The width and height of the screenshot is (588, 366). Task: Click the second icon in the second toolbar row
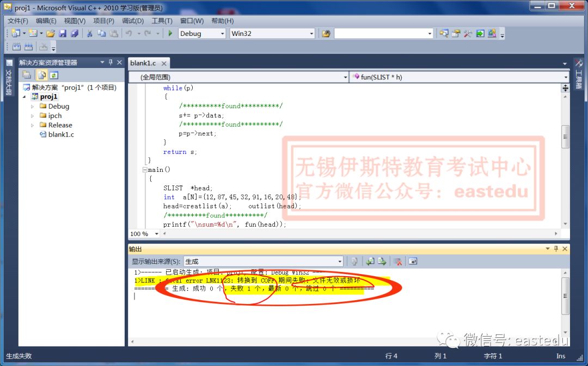click(28, 47)
